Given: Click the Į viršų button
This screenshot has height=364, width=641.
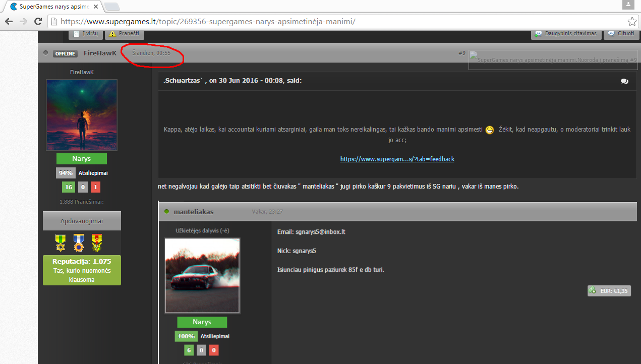Looking at the screenshot, I should coord(86,34).
